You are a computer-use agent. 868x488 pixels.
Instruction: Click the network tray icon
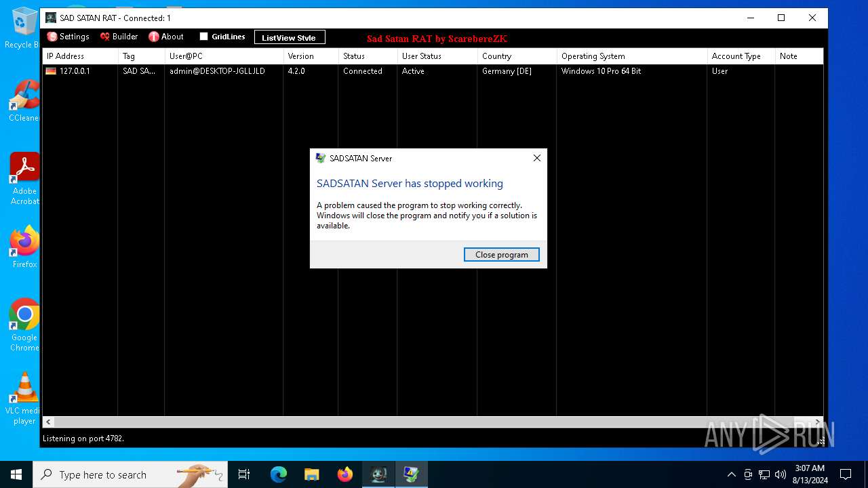pos(764,474)
